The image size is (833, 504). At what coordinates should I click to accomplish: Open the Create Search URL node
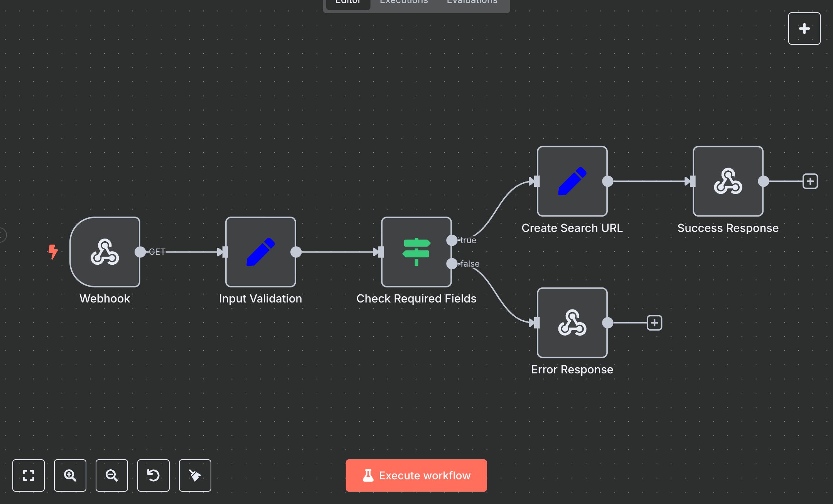pos(572,181)
